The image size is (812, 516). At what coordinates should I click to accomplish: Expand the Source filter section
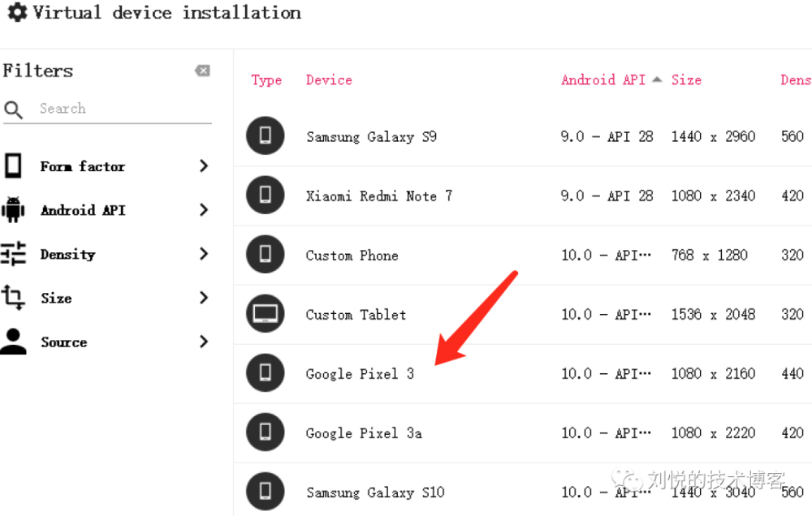coord(203,342)
